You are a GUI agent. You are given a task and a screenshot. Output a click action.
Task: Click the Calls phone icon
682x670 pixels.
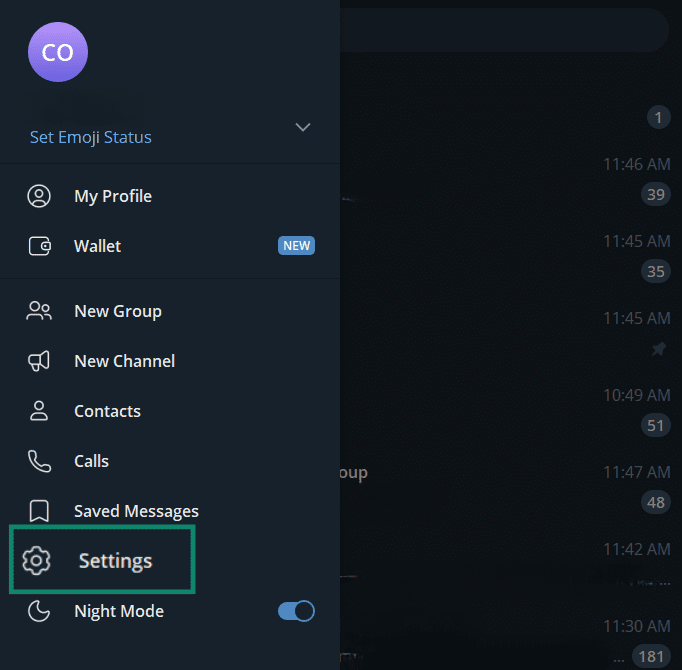click(39, 461)
